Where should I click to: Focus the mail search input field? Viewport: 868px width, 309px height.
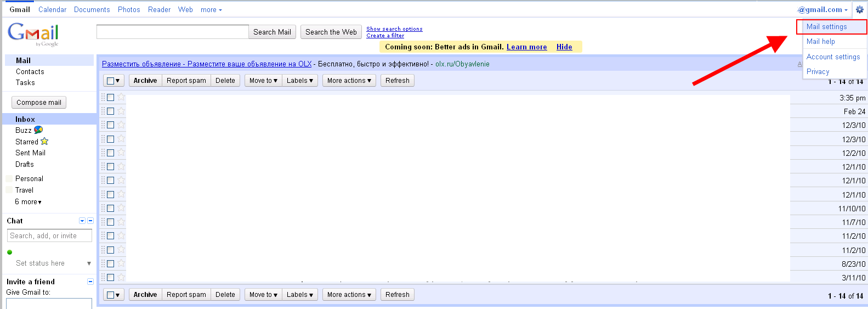click(x=172, y=32)
